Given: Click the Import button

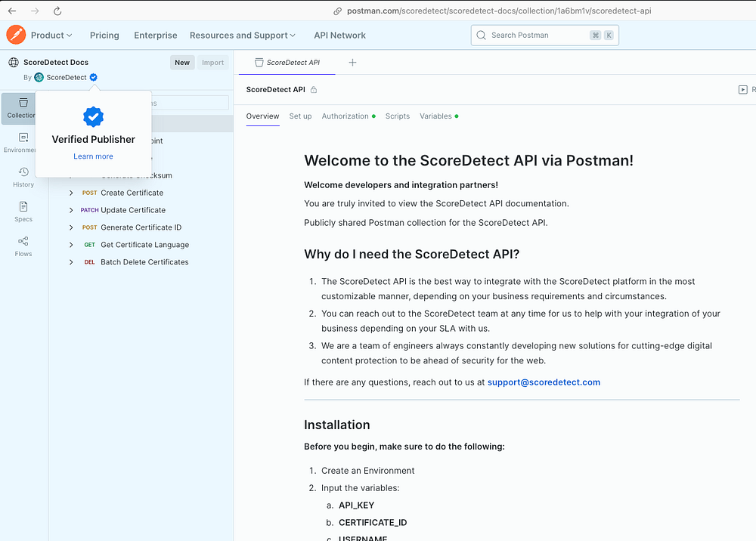Looking at the screenshot, I should point(212,62).
